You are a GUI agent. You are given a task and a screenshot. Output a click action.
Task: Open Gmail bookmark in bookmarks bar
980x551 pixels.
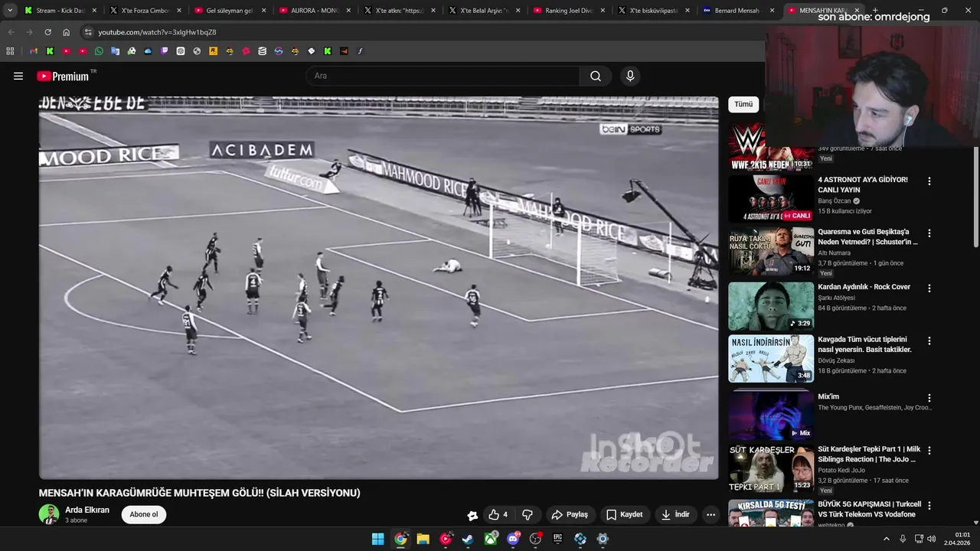pyautogui.click(x=34, y=51)
